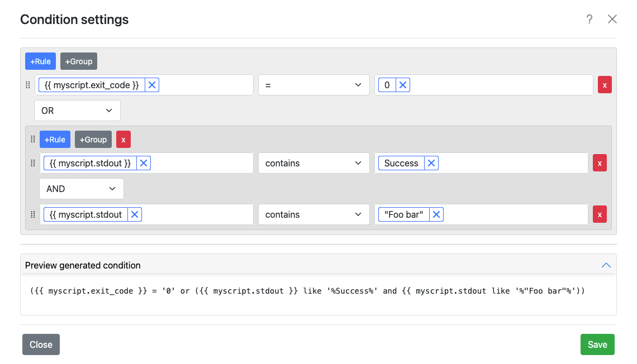
Task: Delete the exit_code rule with red x
Action: point(605,85)
